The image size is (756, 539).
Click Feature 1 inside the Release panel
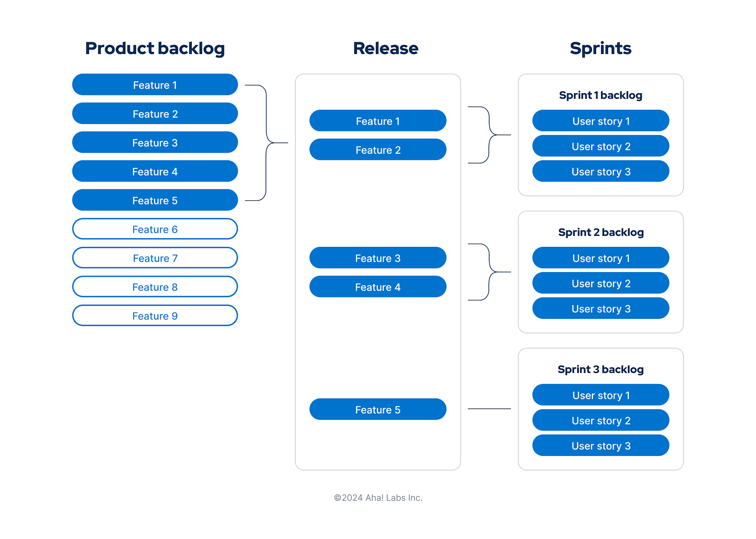[378, 121]
